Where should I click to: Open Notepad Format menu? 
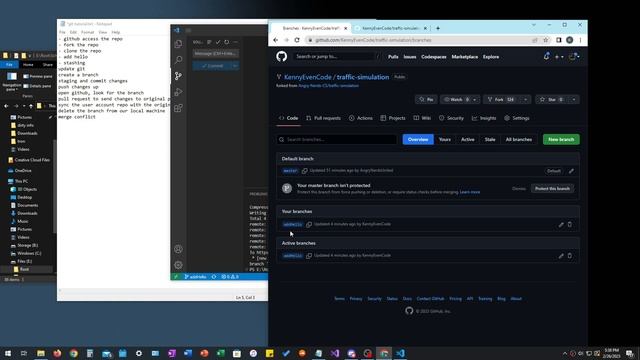coord(87,32)
